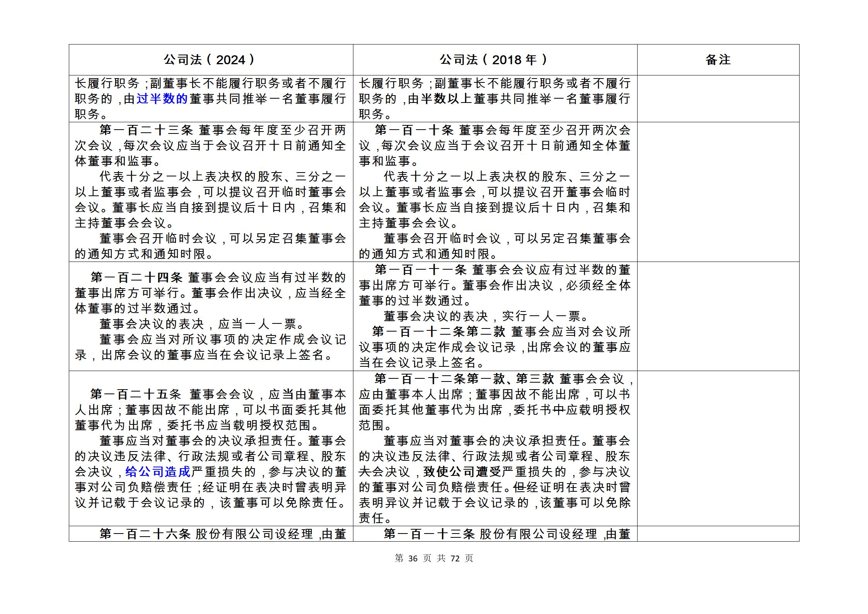The height and width of the screenshot is (614, 868).
Task: Click the empty 备注 cell beside 第一百二十五条
Action: pos(718,448)
